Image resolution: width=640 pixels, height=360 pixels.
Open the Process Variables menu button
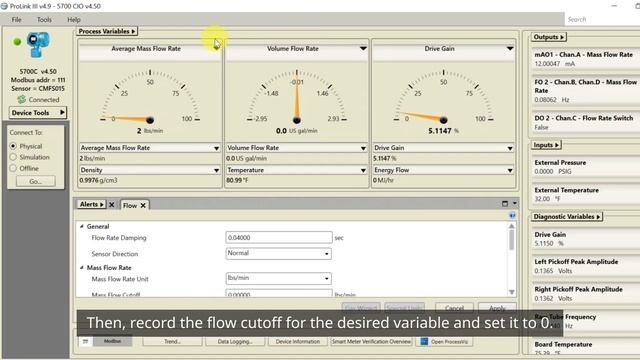[107, 31]
